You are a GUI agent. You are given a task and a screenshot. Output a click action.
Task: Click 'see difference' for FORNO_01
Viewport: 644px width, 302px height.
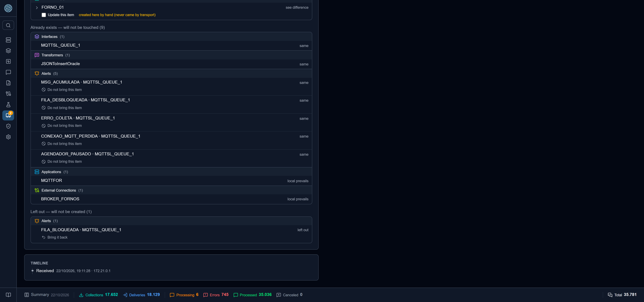297,8
